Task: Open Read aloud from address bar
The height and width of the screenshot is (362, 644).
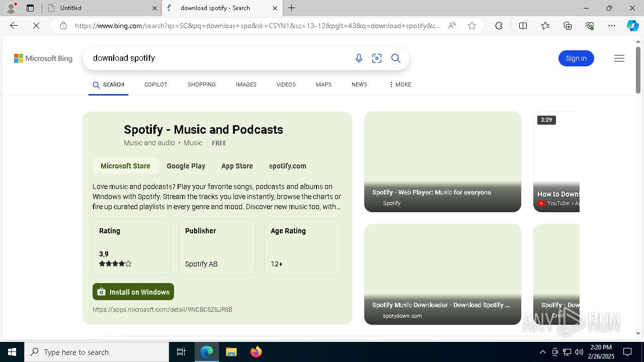Action: click(452, 26)
